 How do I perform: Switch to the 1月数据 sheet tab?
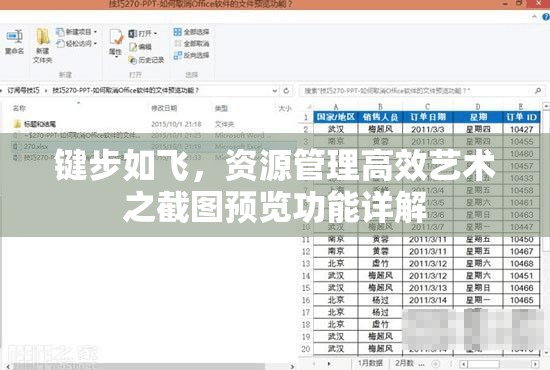click(370, 363)
